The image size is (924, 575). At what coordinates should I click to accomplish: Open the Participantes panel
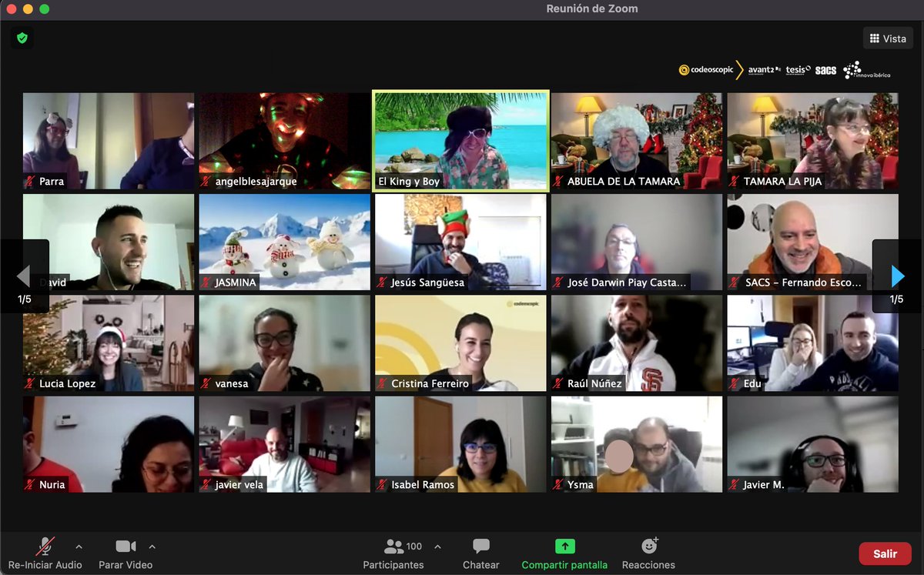point(393,553)
